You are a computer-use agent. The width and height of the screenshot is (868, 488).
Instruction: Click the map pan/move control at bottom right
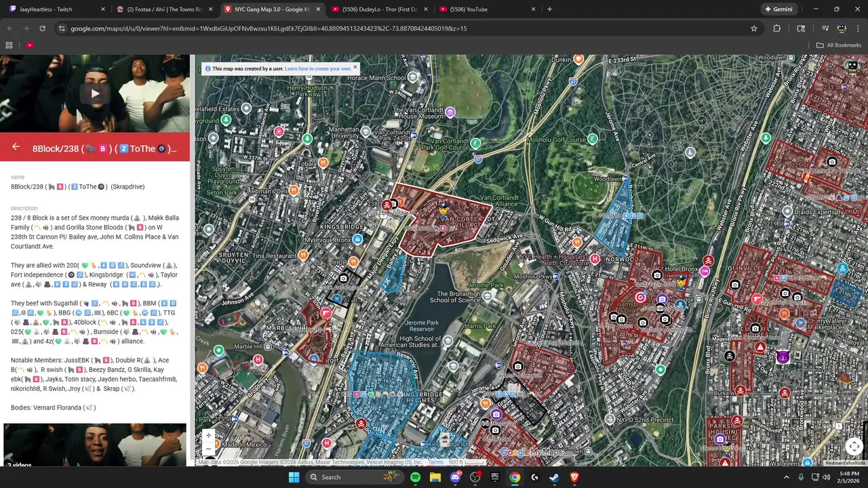[854, 446]
